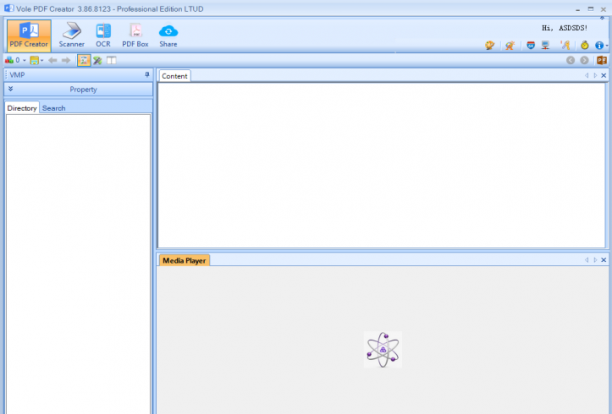
Task: Click the small ribbon pin at top right
Action: coord(602,18)
